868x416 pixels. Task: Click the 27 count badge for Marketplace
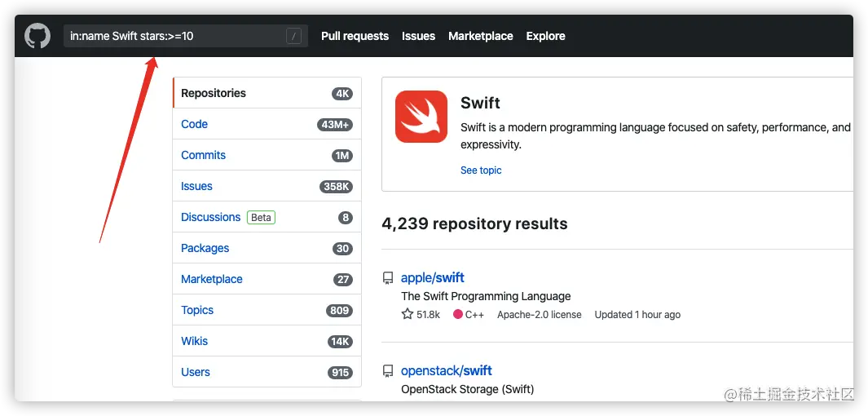342,280
